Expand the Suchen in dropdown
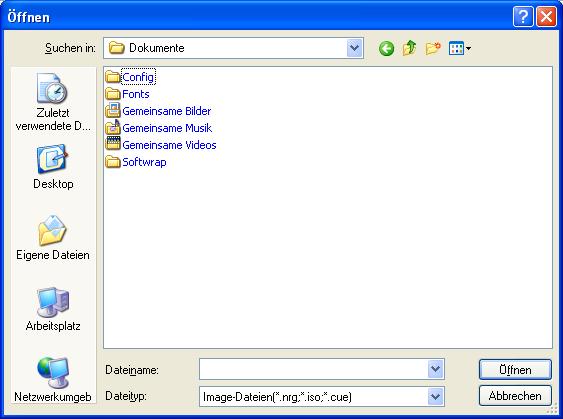This screenshot has height=419, width=563. click(x=354, y=48)
